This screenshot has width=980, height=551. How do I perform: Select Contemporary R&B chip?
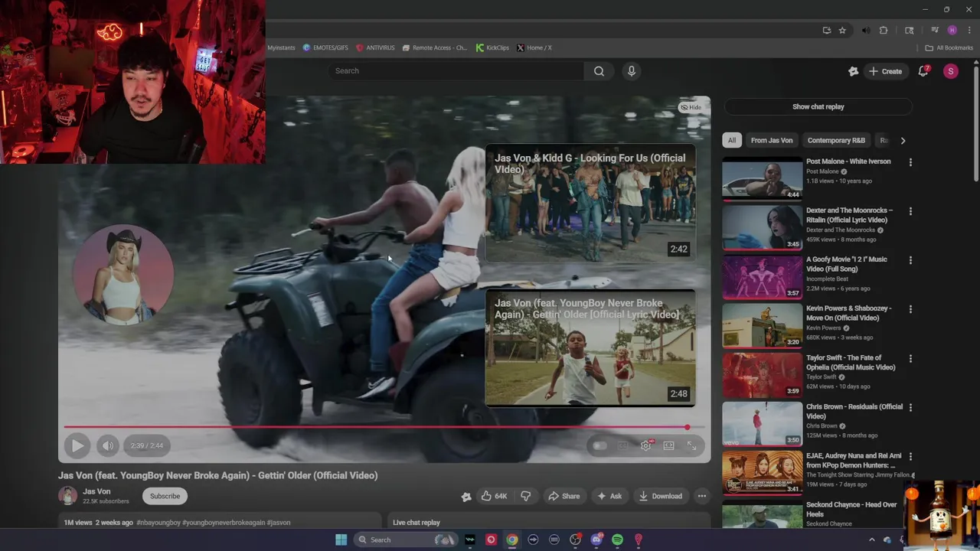click(x=835, y=140)
